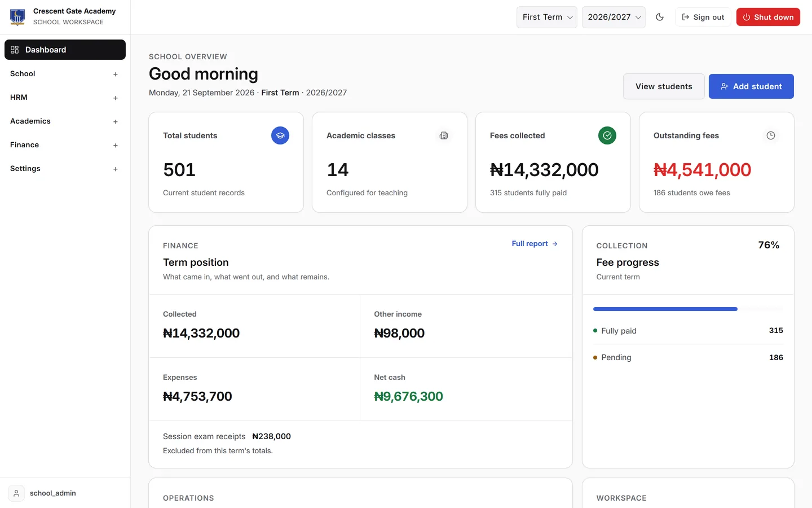
Task: Click the green checkmark icon on Fees collected
Action: pyautogui.click(x=607, y=135)
